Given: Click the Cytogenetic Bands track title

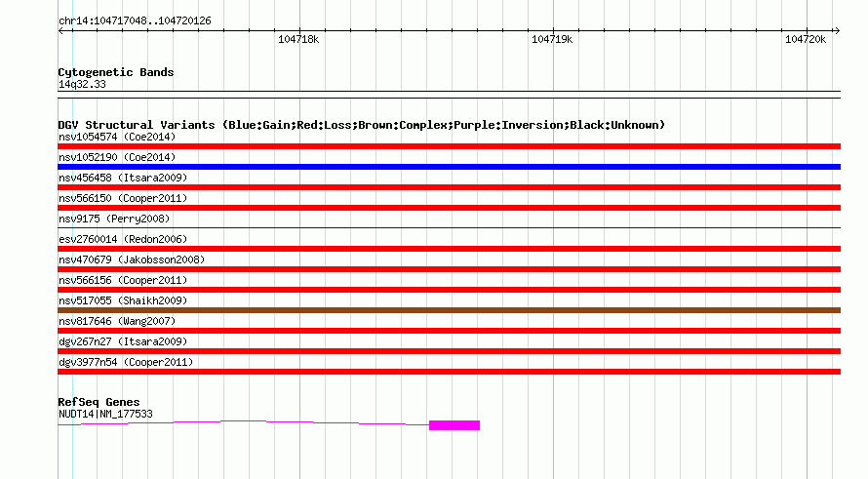Looking at the screenshot, I should tap(116, 72).
